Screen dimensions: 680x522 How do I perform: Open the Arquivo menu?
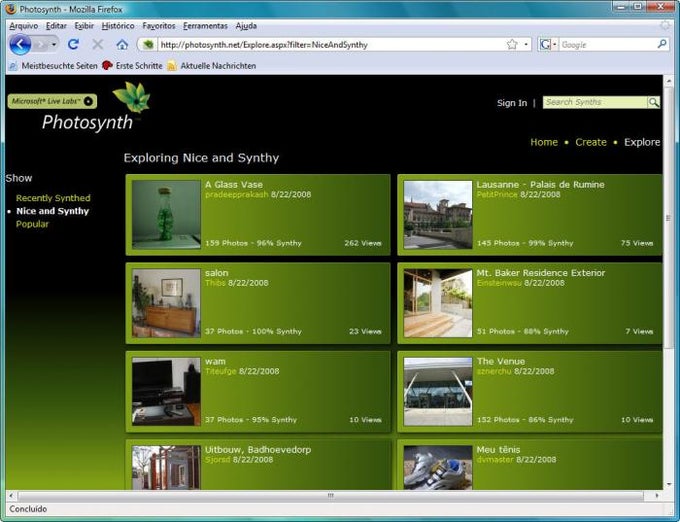point(24,26)
